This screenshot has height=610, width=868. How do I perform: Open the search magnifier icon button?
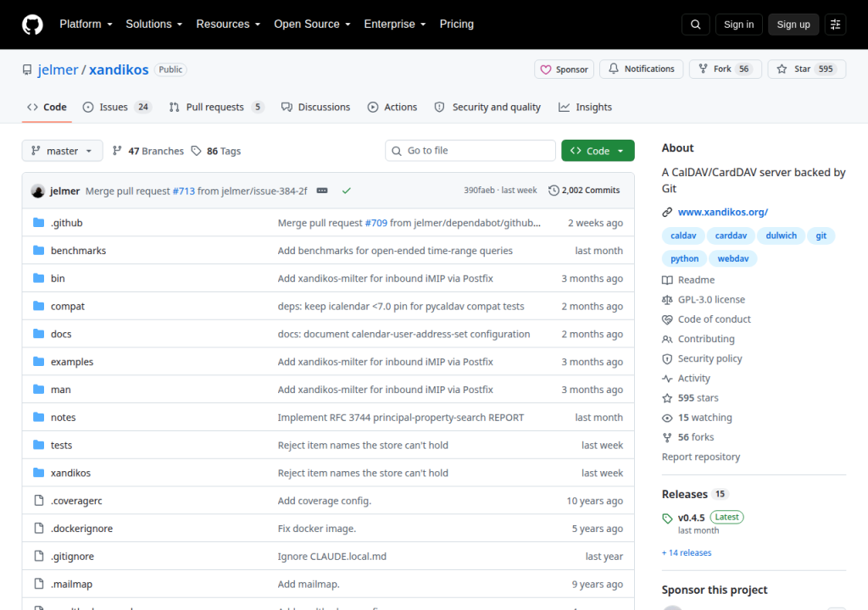pyautogui.click(x=695, y=25)
